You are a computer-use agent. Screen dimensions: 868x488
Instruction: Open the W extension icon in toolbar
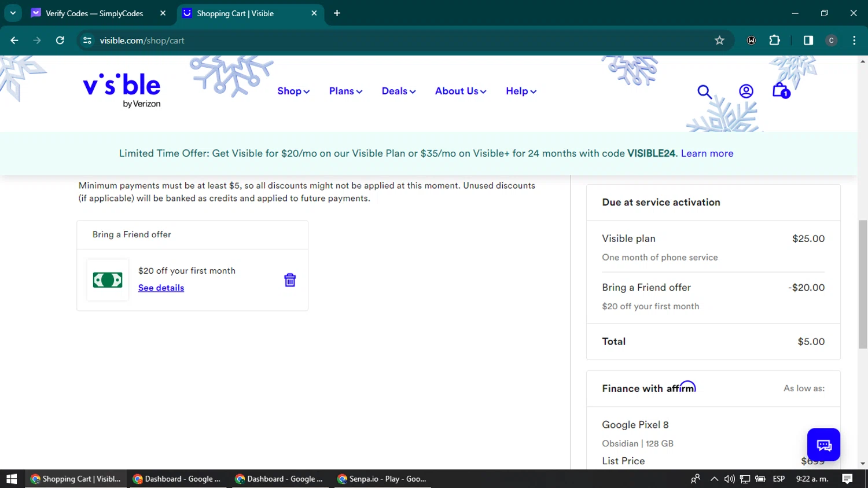(751, 41)
